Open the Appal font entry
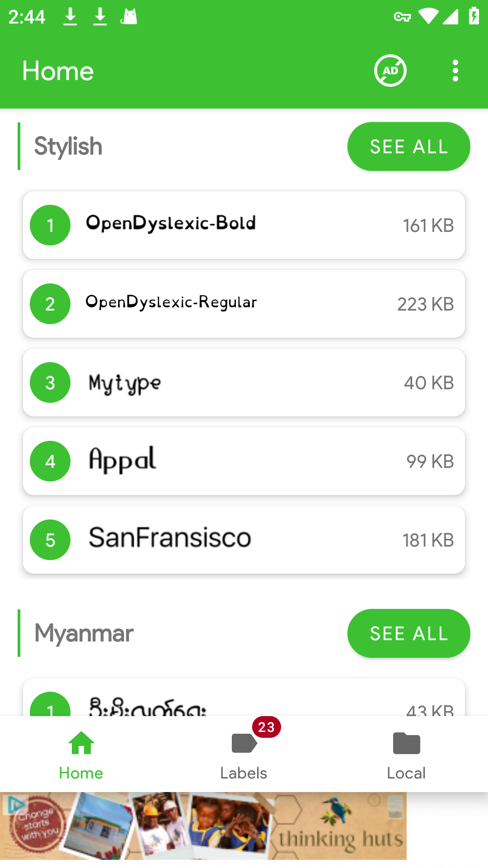The height and width of the screenshot is (868, 488). pyautogui.click(x=244, y=461)
